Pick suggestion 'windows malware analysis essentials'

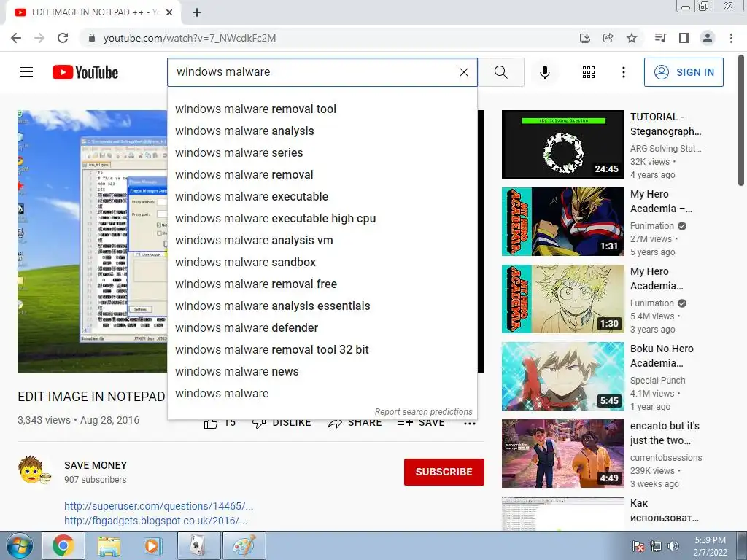coord(322,306)
